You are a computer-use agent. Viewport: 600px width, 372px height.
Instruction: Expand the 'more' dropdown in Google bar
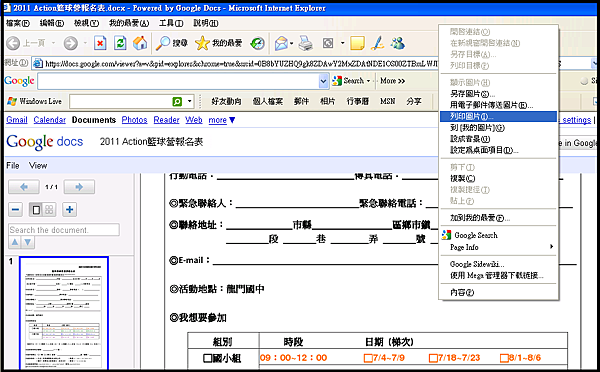232,120
